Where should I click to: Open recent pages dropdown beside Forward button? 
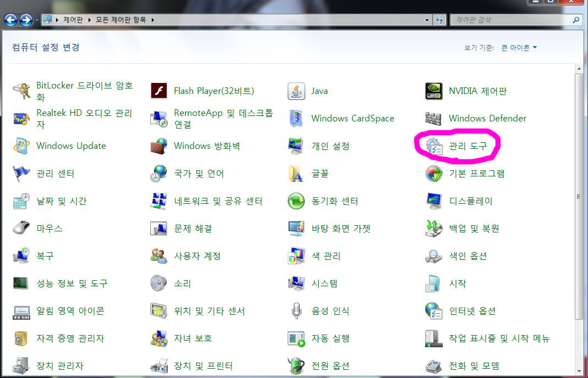37,20
